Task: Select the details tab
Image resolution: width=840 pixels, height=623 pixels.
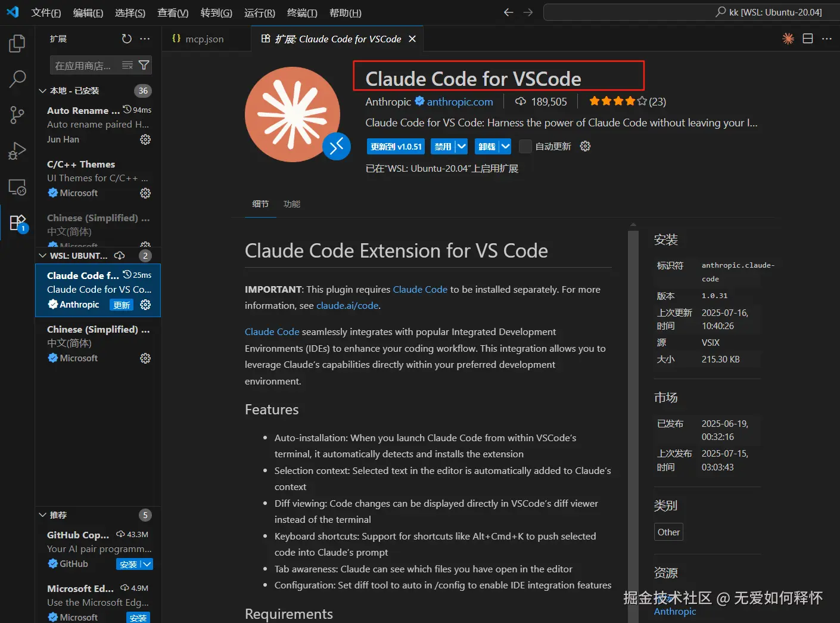Action: pos(260,204)
